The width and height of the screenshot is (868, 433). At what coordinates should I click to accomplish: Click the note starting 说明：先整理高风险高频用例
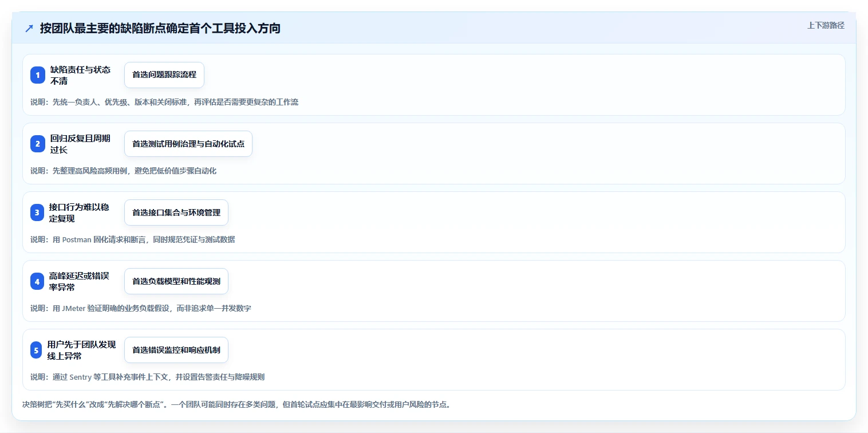[x=123, y=171]
